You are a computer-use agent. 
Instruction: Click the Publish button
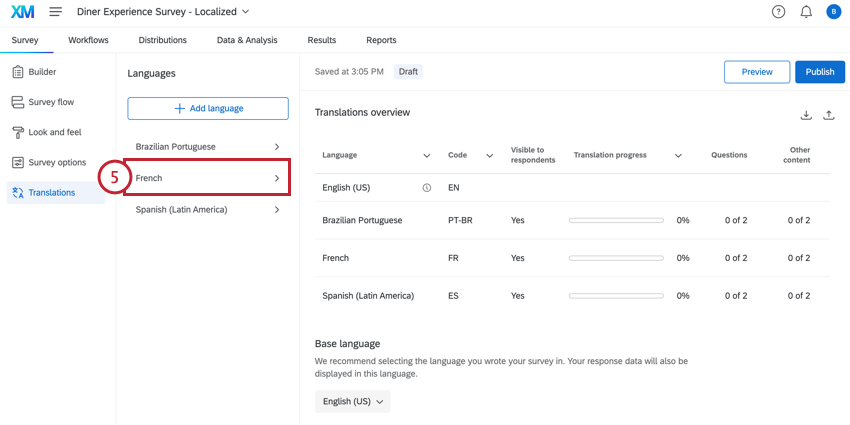tap(819, 72)
